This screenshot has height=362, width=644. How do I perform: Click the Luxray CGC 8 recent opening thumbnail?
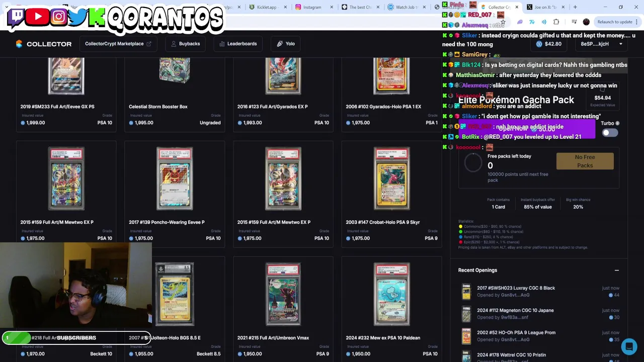coord(466,292)
